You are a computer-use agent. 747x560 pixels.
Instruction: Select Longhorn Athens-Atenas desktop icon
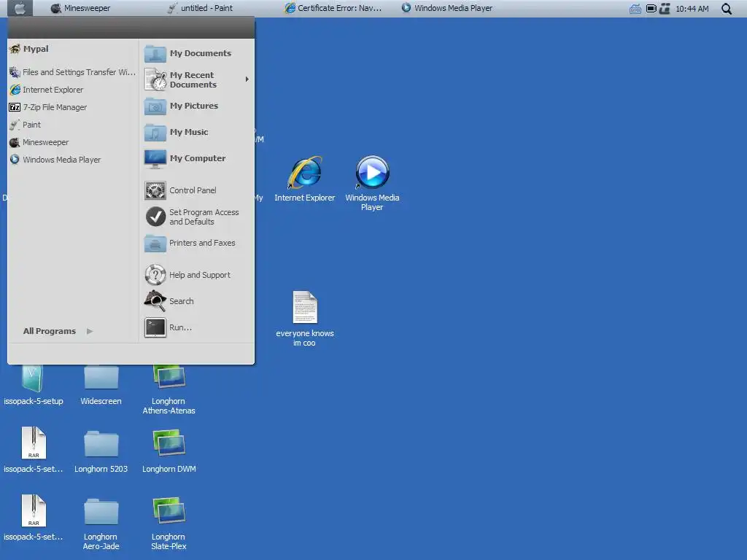pos(169,389)
